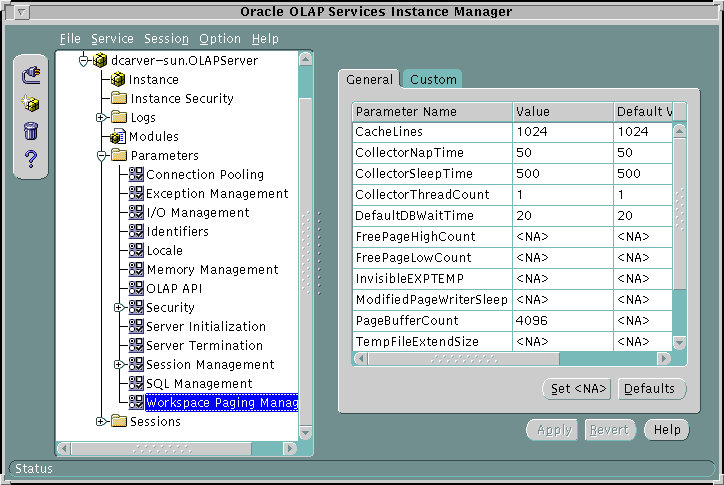The image size is (724, 485).
Task: Expand the Security parameters node
Action: tap(119, 307)
